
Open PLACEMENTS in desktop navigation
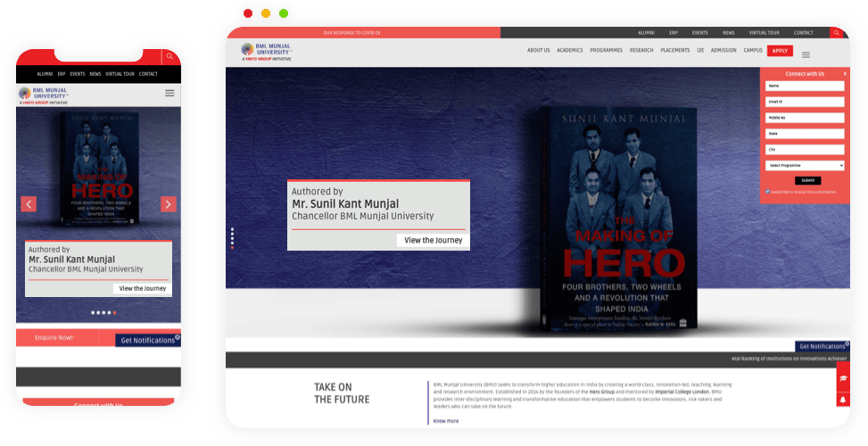pyautogui.click(x=674, y=50)
